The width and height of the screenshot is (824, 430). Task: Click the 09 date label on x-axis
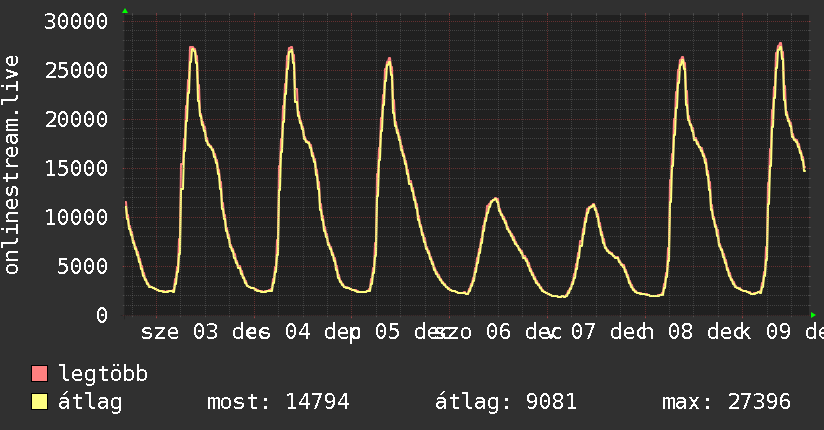[778, 332]
